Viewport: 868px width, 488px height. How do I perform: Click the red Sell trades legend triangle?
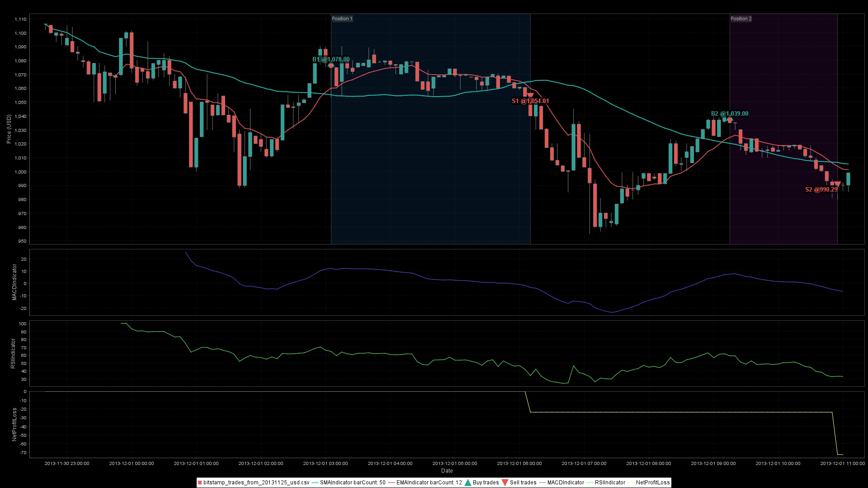point(505,483)
